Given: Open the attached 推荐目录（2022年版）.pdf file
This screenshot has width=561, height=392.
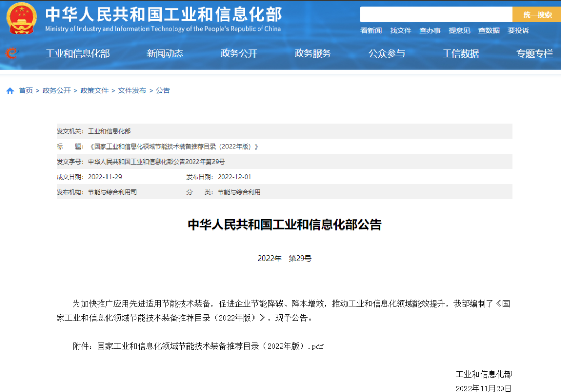Looking at the screenshot, I should 210,346.
